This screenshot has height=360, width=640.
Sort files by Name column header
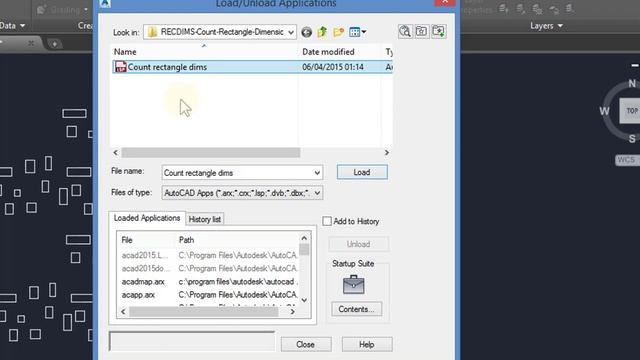coord(204,52)
